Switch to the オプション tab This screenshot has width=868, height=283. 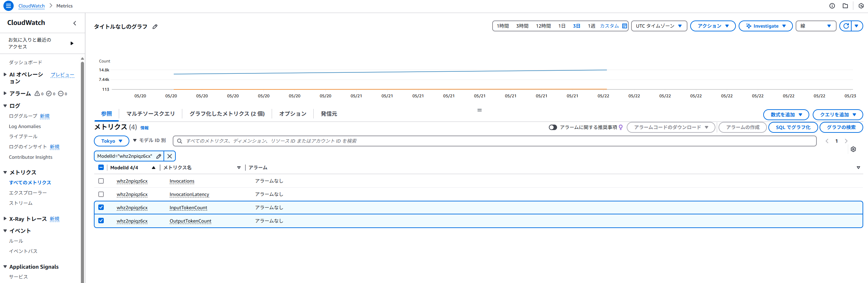click(x=293, y=114)
